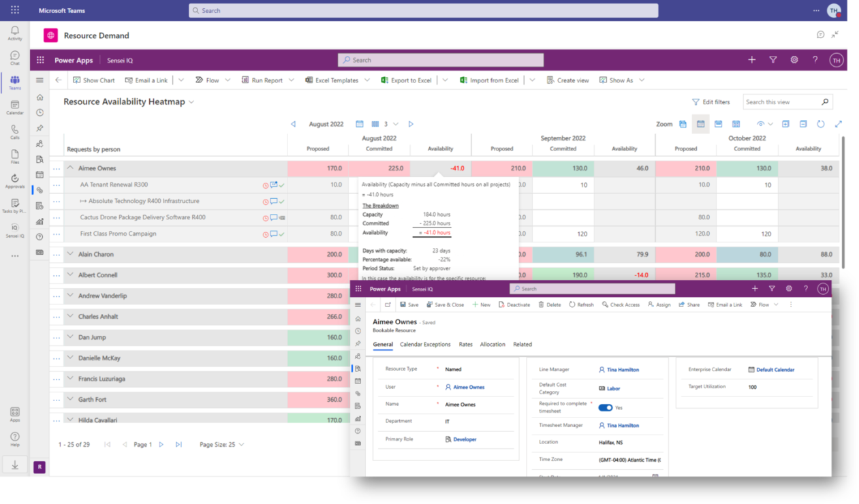Jump to previous period before August 2022
The image size is (859, 504).
(x=293, y=124)
